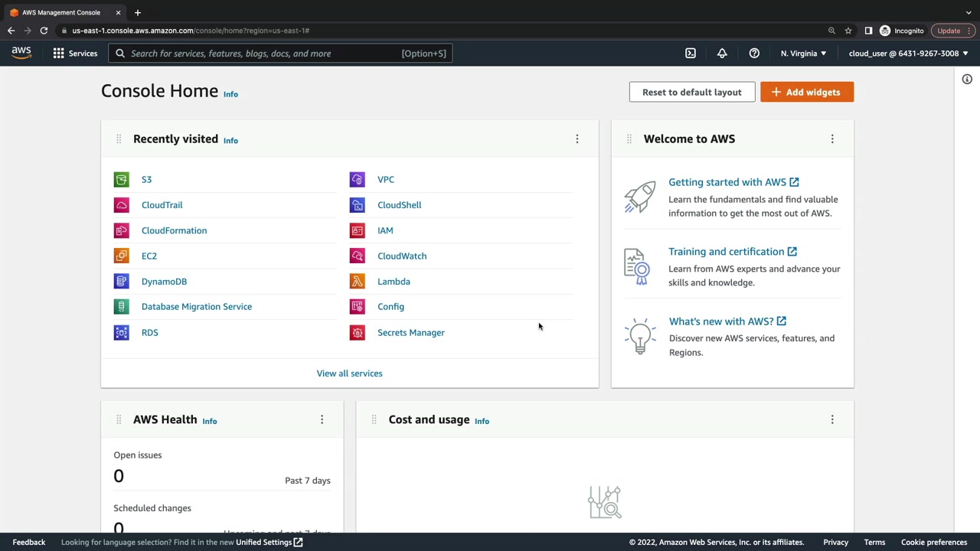Bookmark this page with the star icon
This screenshot has height=551, width=980.
[848, 31]
